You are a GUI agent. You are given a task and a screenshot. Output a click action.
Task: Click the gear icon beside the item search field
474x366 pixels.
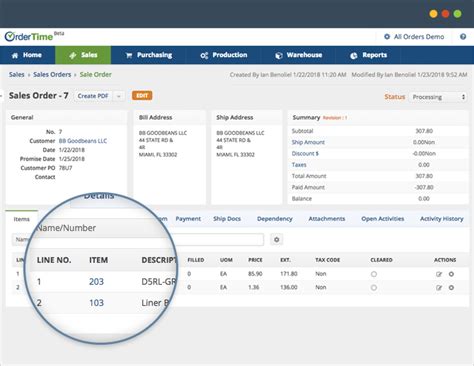click(276, 239)
